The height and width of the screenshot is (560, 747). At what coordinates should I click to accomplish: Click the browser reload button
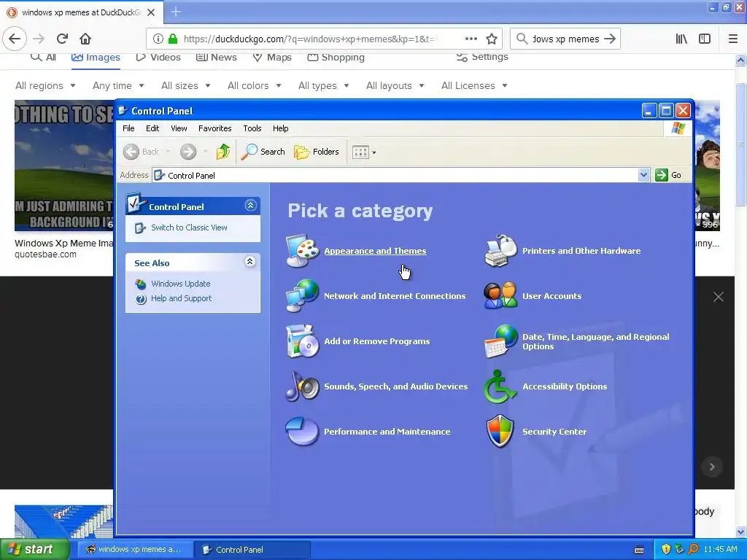click(62, 39)
